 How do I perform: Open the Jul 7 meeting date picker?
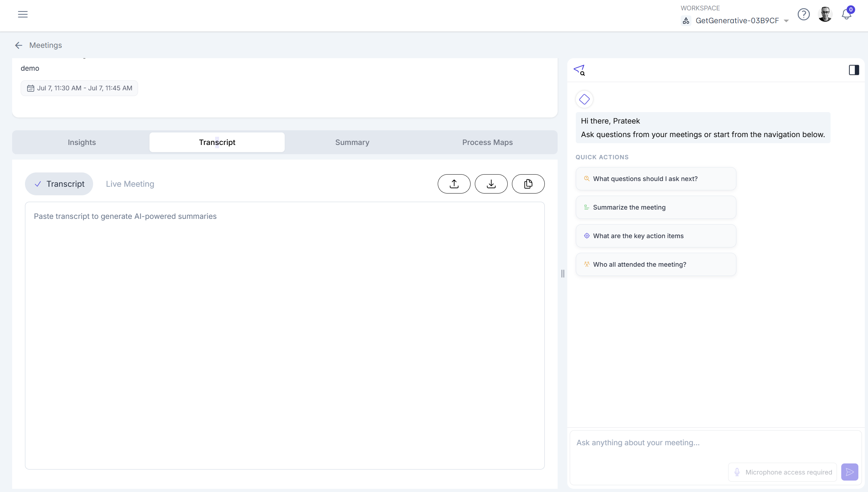pyautogui.click(x=79, y=88)
